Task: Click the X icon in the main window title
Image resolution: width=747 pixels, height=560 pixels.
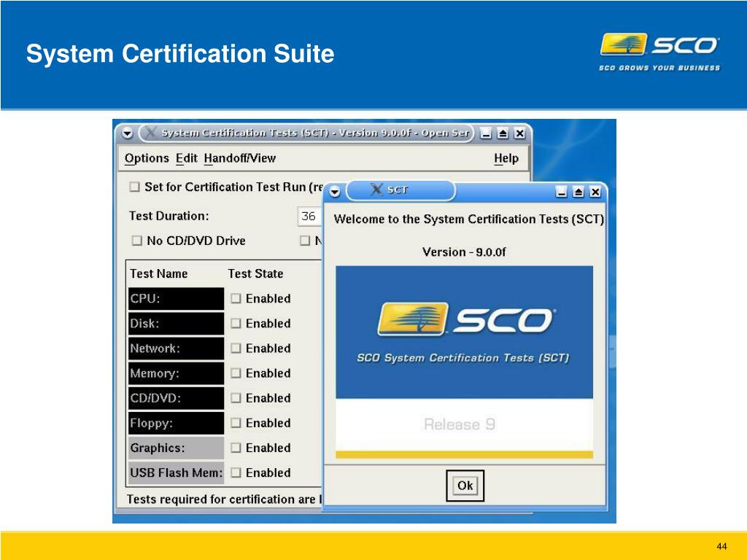Action: tap(151, 133)
